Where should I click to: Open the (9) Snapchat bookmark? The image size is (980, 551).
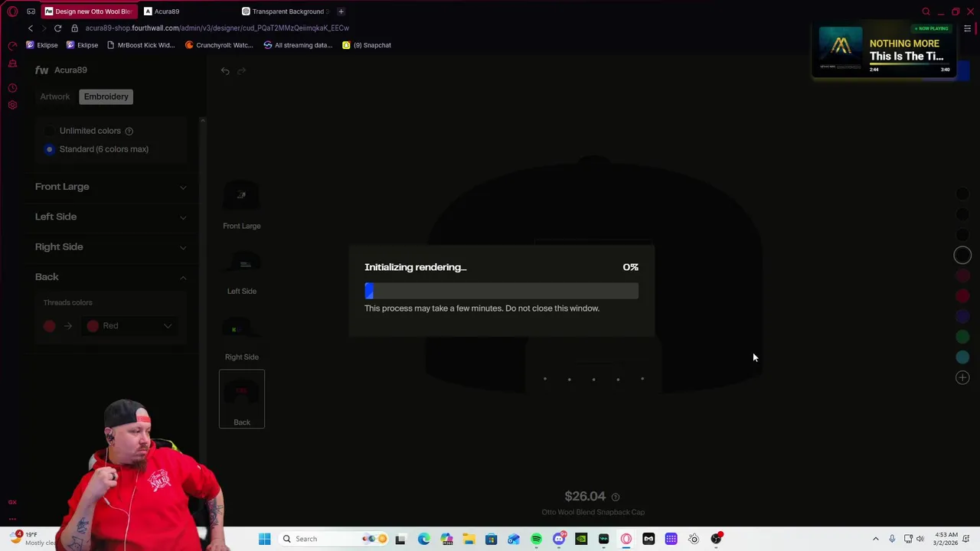(367, 45)
